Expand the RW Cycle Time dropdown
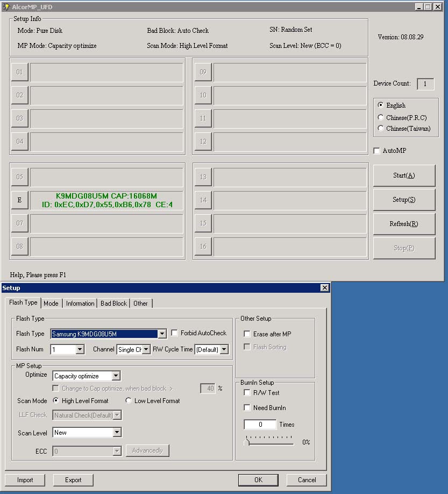 pos(224,349)
